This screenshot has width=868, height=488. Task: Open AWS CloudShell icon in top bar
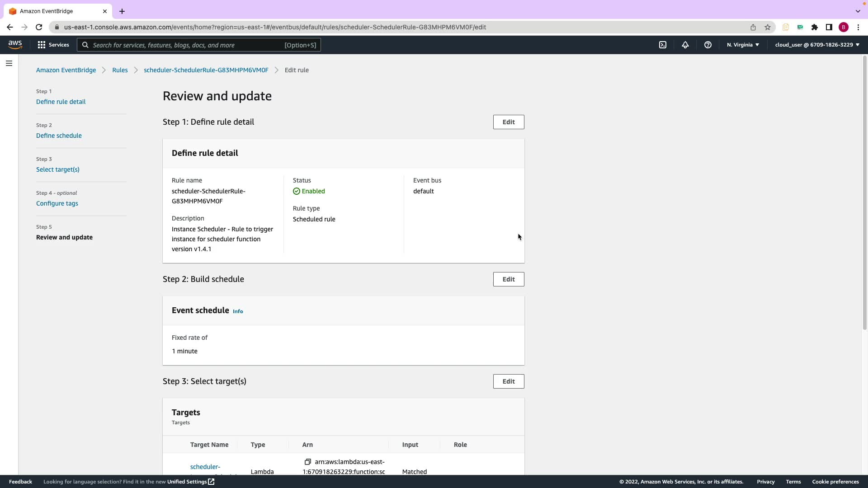click(x=663, y=45)
